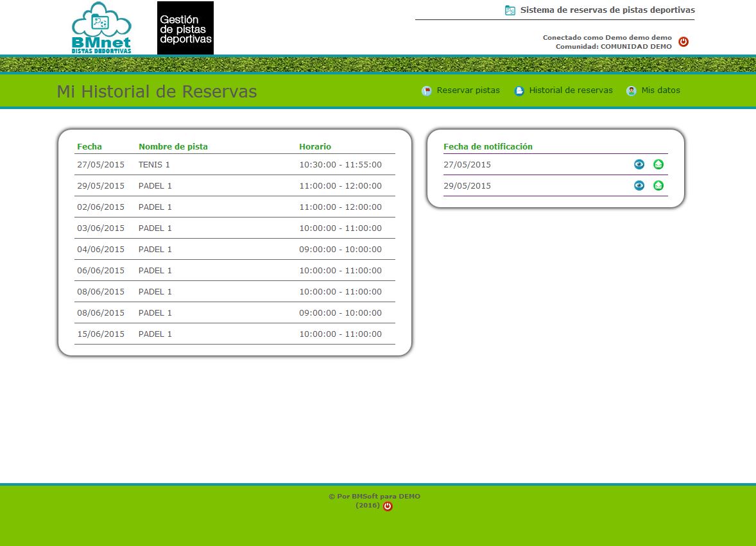The image size is (756, 546).
Task: Click the Gestión de pistas deportivas logo
Action: point(185,28)
